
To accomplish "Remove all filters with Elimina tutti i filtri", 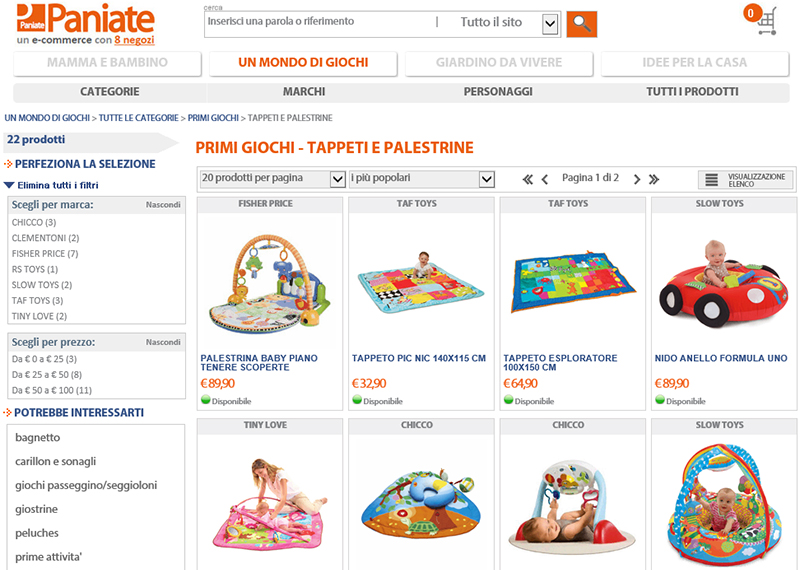I will pyautogui.click(x=58, y=185).
